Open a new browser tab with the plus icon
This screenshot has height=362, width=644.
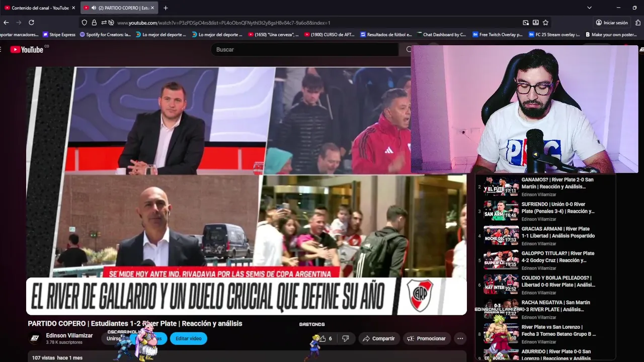(x=166, y=8)
